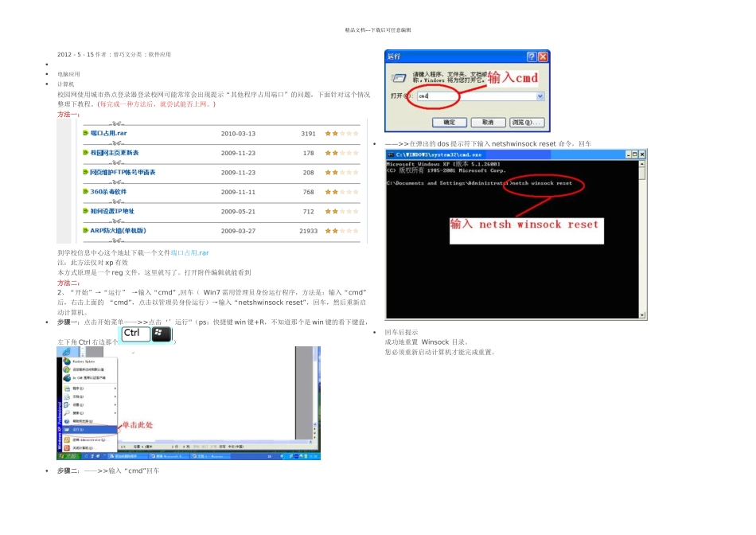Click the cmd.exe window title bar
Image resolution: width=756 pixels, height=535 pixels.
coord(516,154)
